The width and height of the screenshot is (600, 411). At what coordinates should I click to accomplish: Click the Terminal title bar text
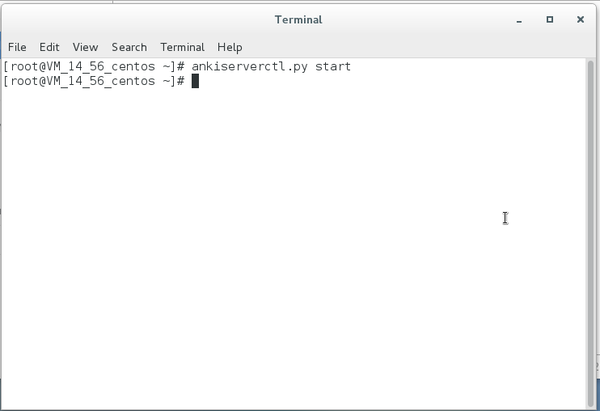(x=298, y=20)
